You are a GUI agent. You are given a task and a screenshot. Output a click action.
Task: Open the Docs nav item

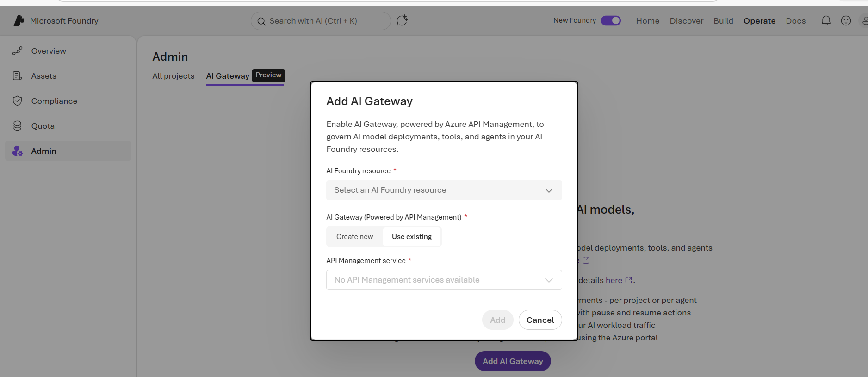(x=795, y=21)
